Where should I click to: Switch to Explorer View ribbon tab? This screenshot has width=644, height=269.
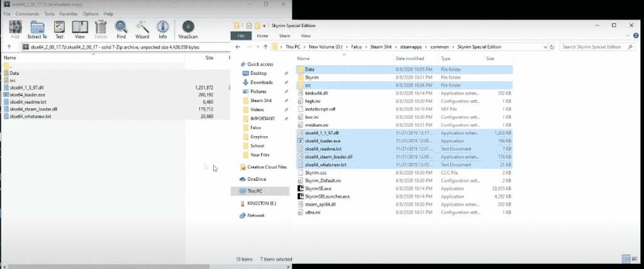(x=306, y=36)
